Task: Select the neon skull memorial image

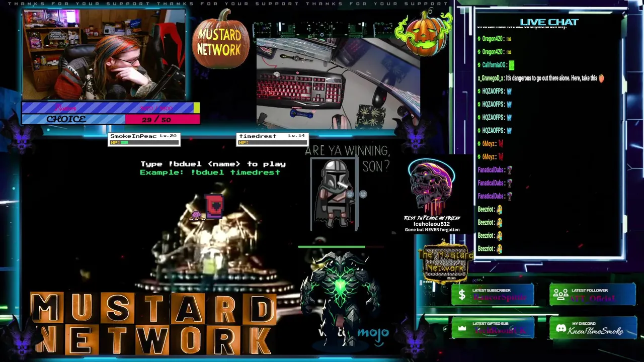Action: point(431,187)
